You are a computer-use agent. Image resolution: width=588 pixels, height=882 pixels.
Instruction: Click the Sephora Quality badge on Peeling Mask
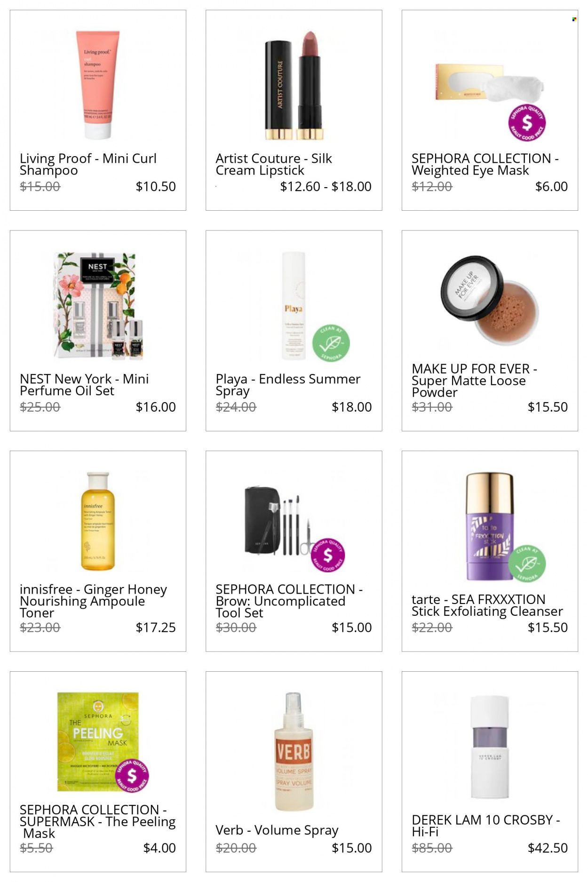tap(132, 776)
